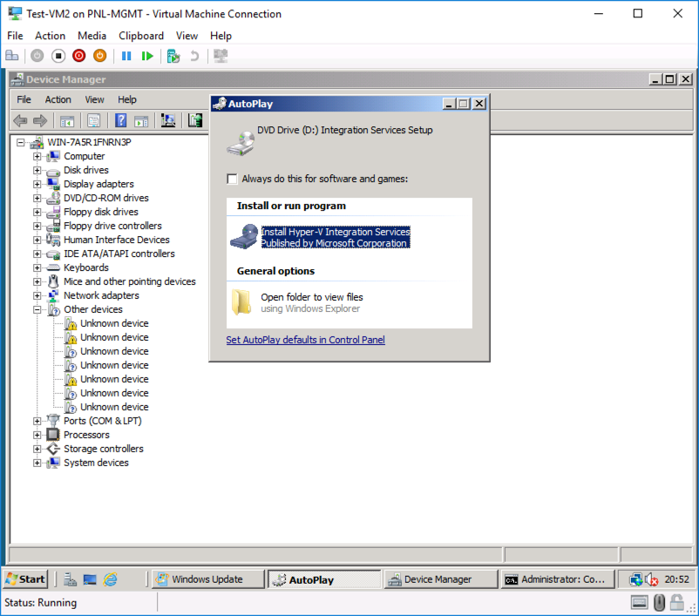Expand the Display adapters node
Screen dimensions: 699x616
point(37,184)
